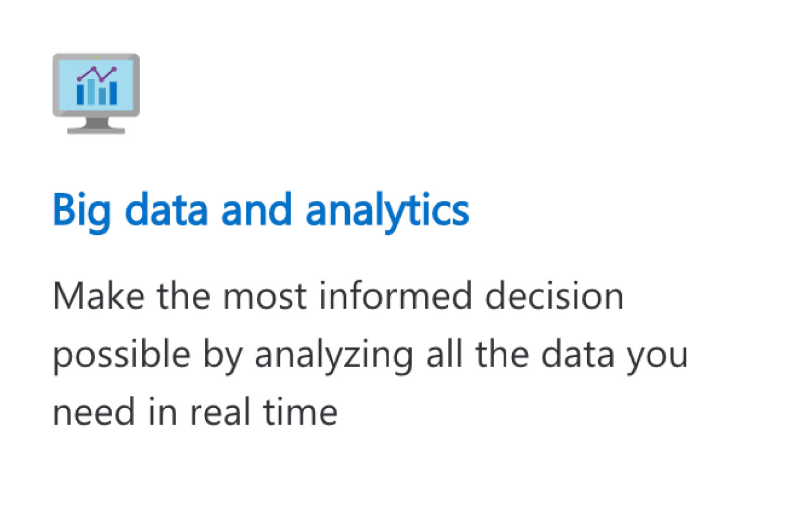Click the analytics monitor icon
788x532 pixels.
[96, 93]
